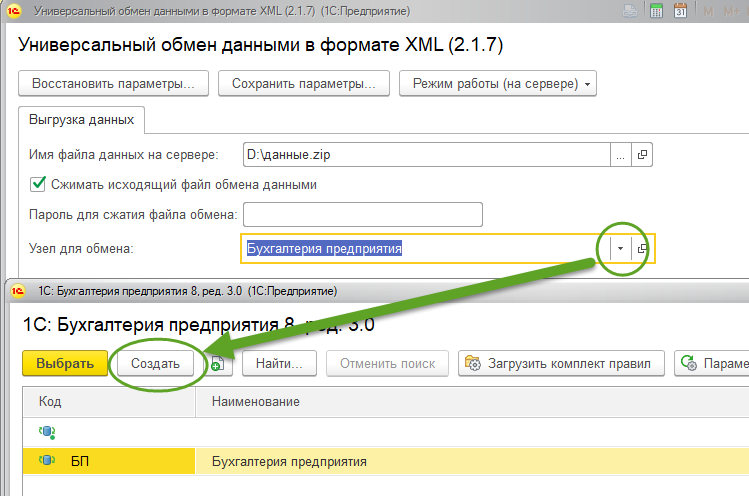
Task: Click the open icon in the Узел для обмена field
Action: point(642,248)
